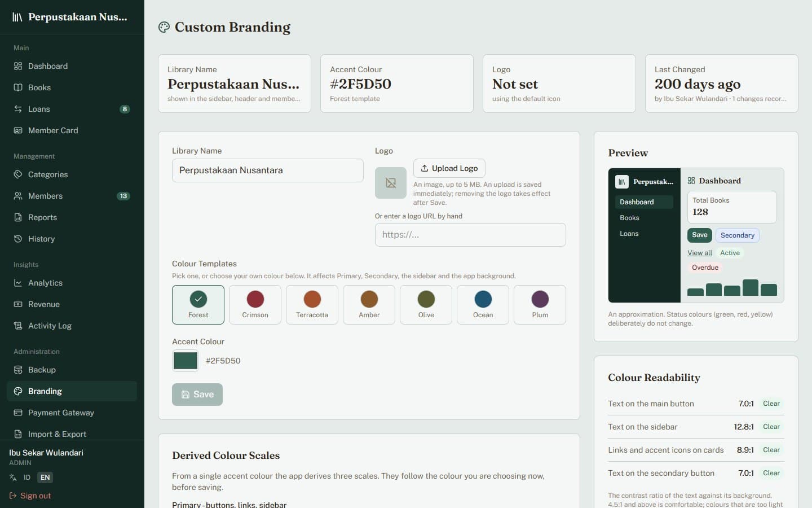Open the Accent Colour picker swatch
Viewport: 812px width, 508px height.
(186, 361)
